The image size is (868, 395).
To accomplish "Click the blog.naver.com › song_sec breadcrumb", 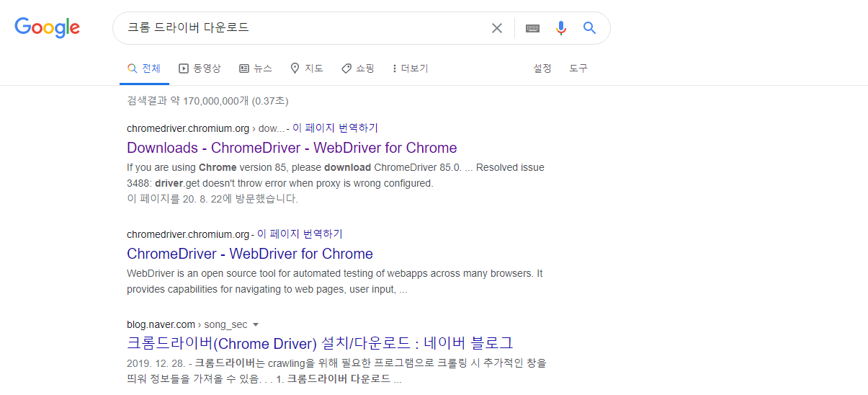I will coord(187,324).
